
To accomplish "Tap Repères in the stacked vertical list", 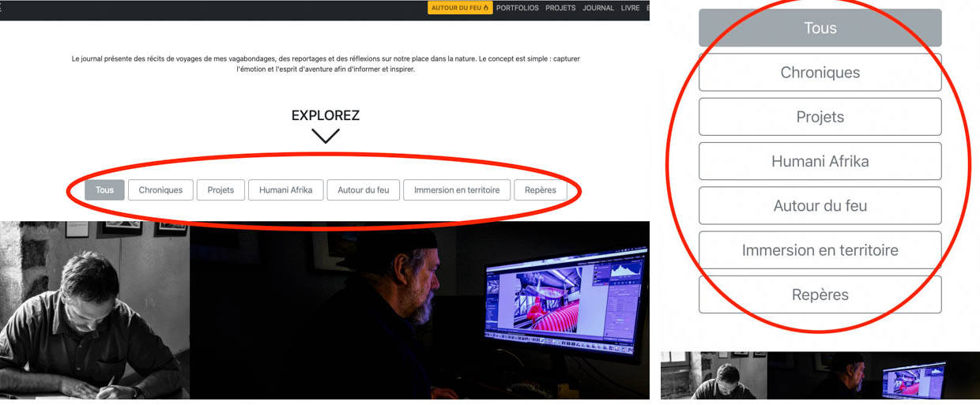I will tap(820, 294).
